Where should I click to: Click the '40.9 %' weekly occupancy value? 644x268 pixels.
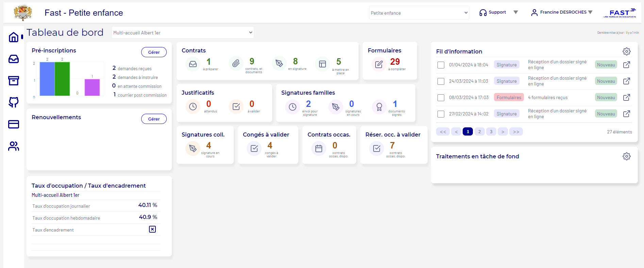tap(148, 217)
